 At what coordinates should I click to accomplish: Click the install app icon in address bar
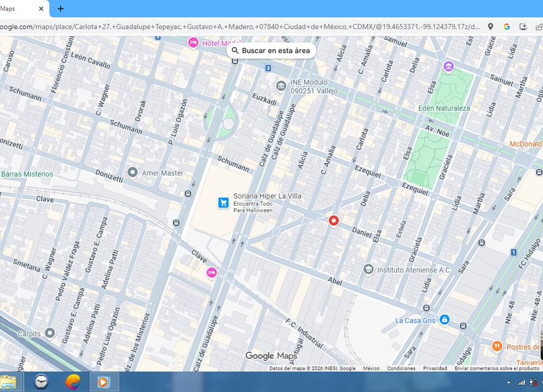[x=523, y=27]
